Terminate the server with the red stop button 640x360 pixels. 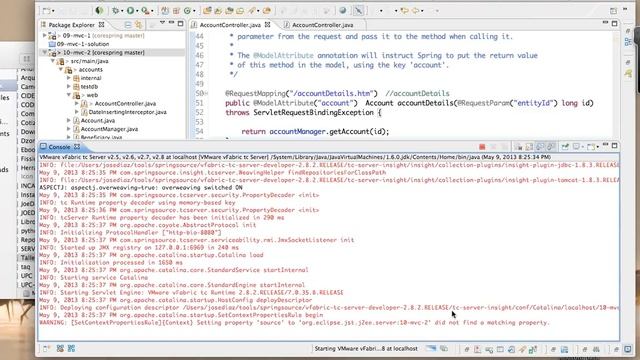point(482,147)
